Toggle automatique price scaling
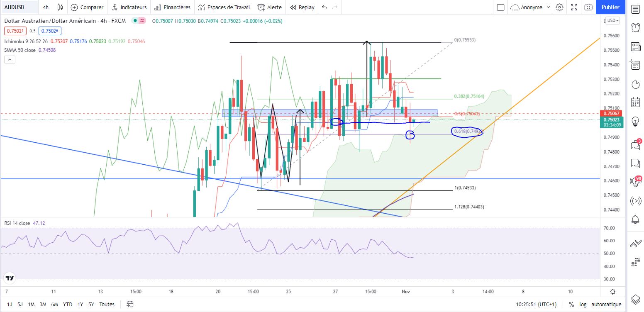The width and height of the screenshot is (644, 312). pyautogui.click(x=606, y=304)
